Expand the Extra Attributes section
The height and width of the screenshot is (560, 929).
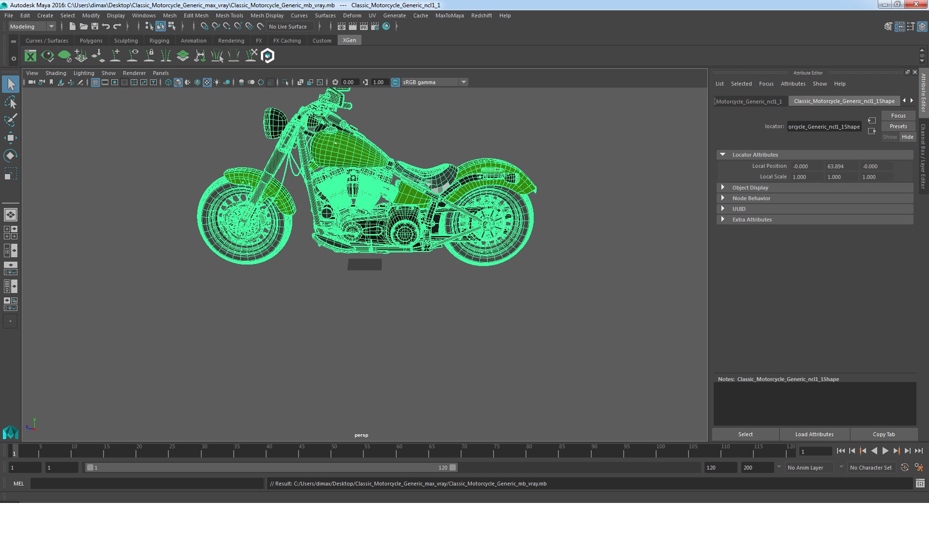[722, 220]
